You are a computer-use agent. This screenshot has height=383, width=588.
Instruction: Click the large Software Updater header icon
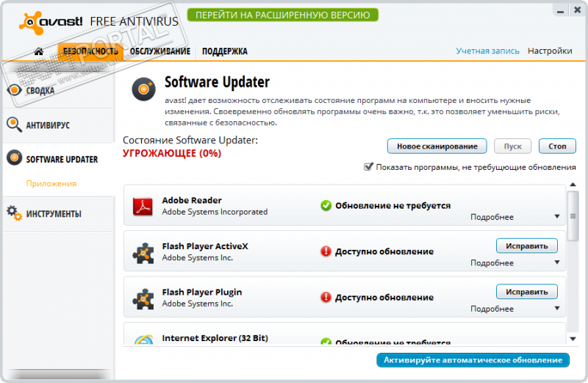(x=143, y=89)
